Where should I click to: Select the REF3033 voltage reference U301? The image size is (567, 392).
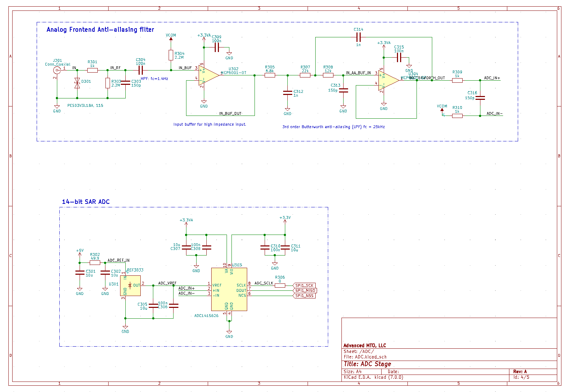pyautogui.click(x=130, y=286)
